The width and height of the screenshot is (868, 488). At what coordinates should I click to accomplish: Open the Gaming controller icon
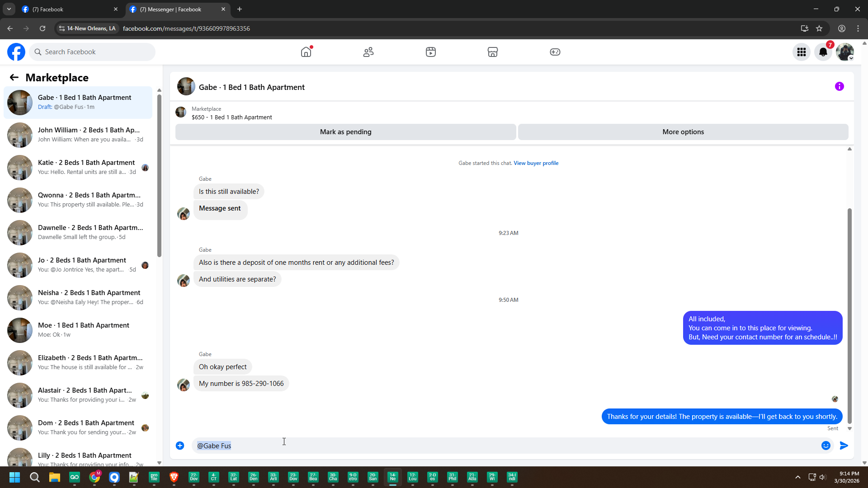pyautogui.click(x=555, y=52)
